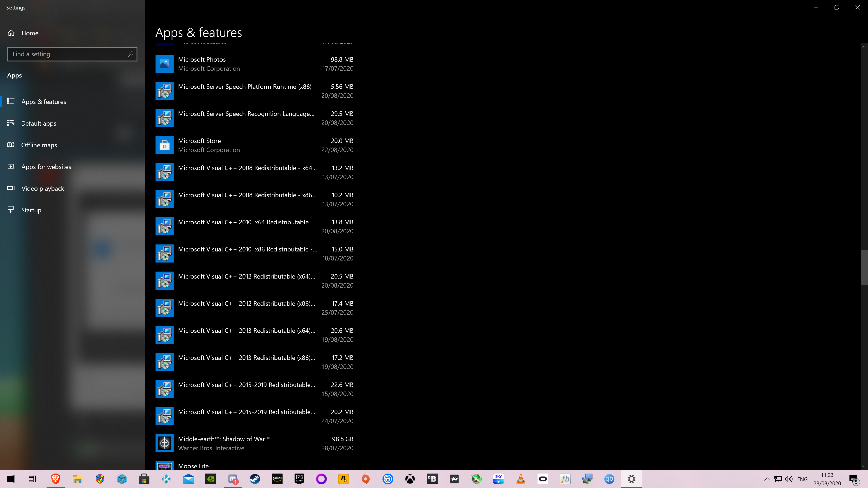Open Brave browser from taskbar
Viewport: 868px width, 488px height.
(x=55, y=479)
